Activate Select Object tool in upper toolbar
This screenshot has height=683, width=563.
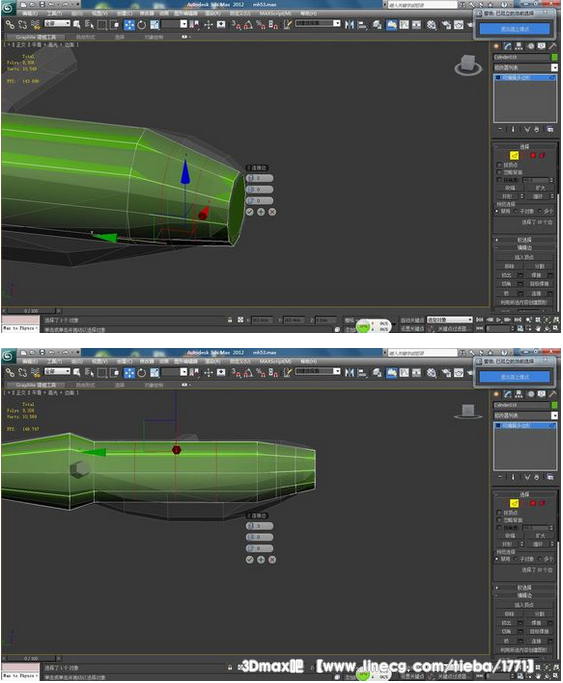point(77,25)
